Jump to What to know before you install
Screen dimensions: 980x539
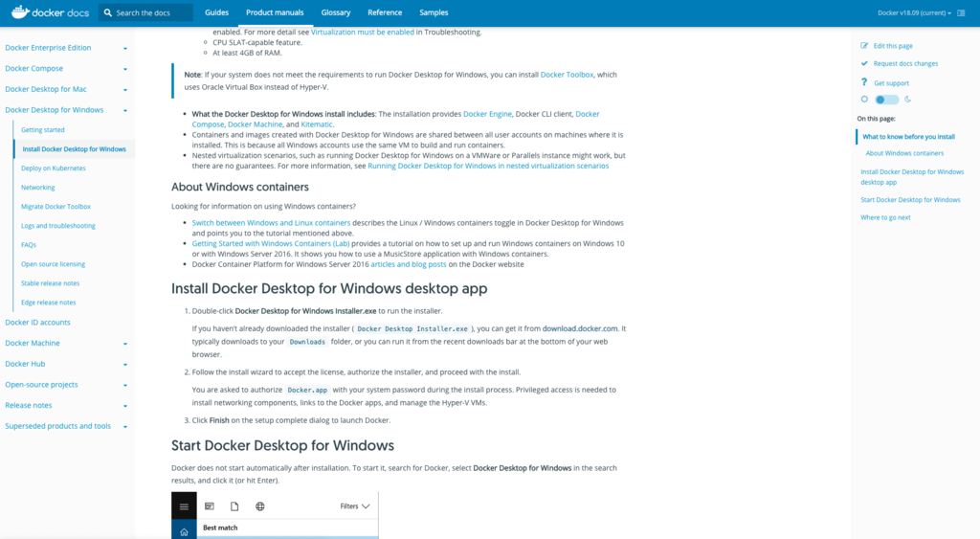pos(909,136)
